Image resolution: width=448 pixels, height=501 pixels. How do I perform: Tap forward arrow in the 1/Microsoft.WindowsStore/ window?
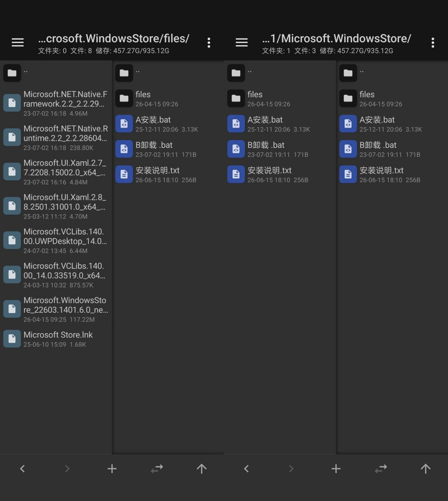(x=291, y=469)
